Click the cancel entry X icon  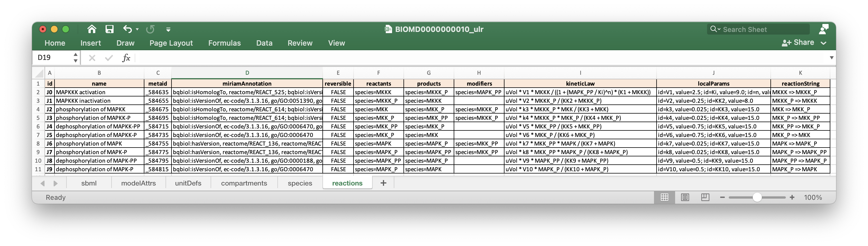(x=92, y=58)
